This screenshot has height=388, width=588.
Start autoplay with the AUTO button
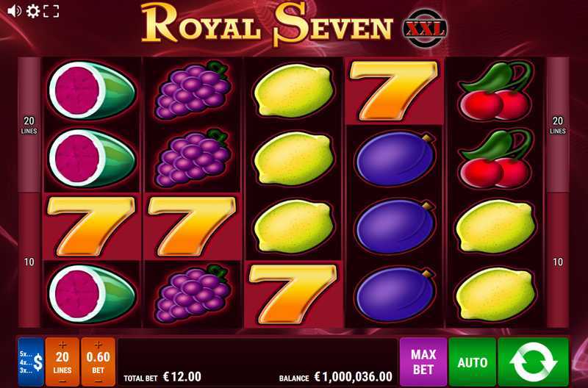(x=472, y=362)
